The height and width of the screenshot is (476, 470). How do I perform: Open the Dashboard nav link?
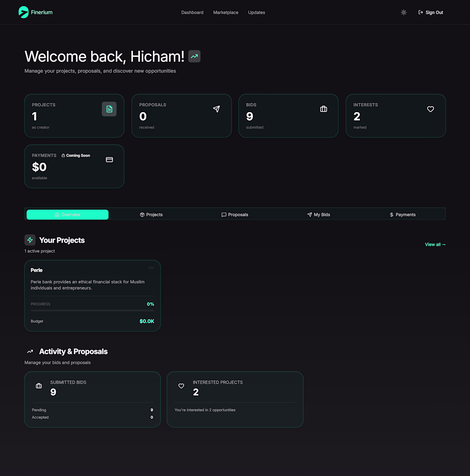pos(192,13)
